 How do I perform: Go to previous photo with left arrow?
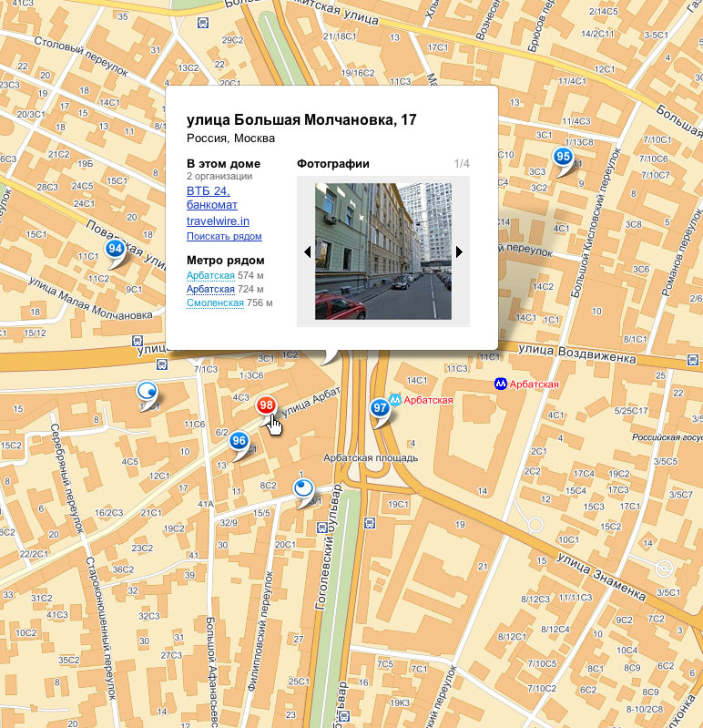coord(308,251)
